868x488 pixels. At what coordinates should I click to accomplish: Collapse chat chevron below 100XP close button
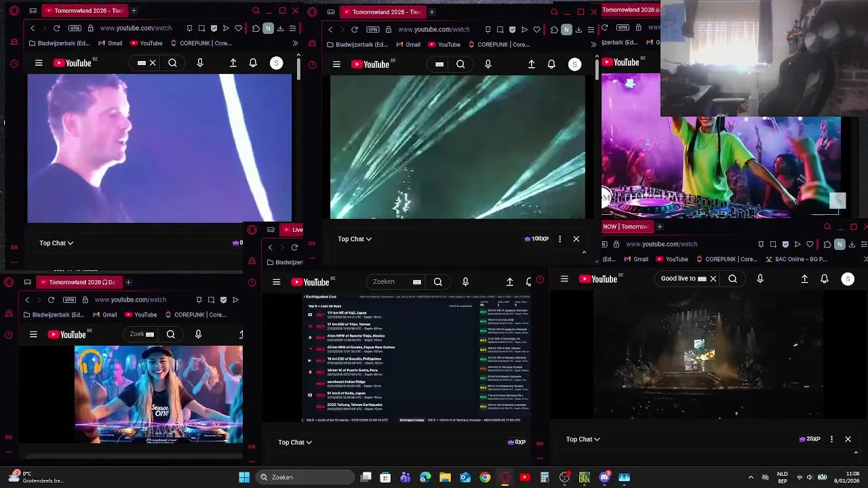pyautogui.click(x=584, y=252)
